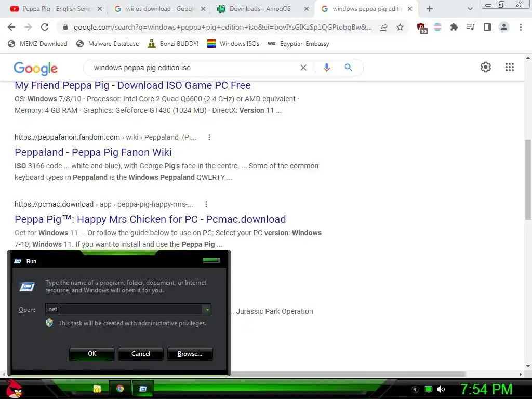Screen dimensions: 532x399
Task: Click the Google search query field
Action: tap(193, 68)
